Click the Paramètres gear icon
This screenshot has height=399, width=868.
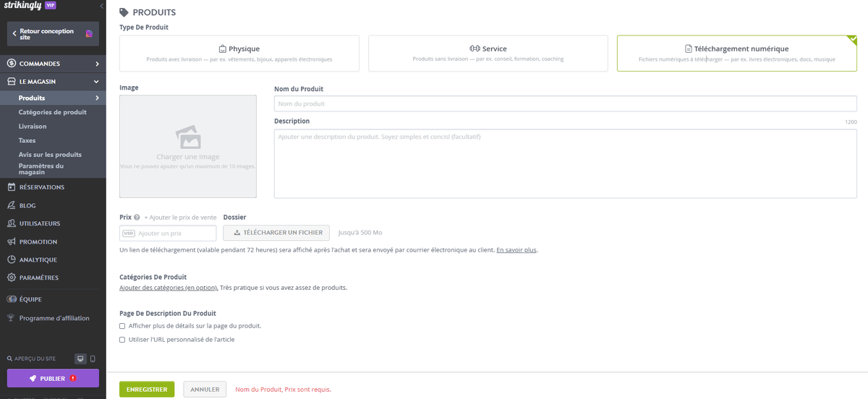coord(12,278)
